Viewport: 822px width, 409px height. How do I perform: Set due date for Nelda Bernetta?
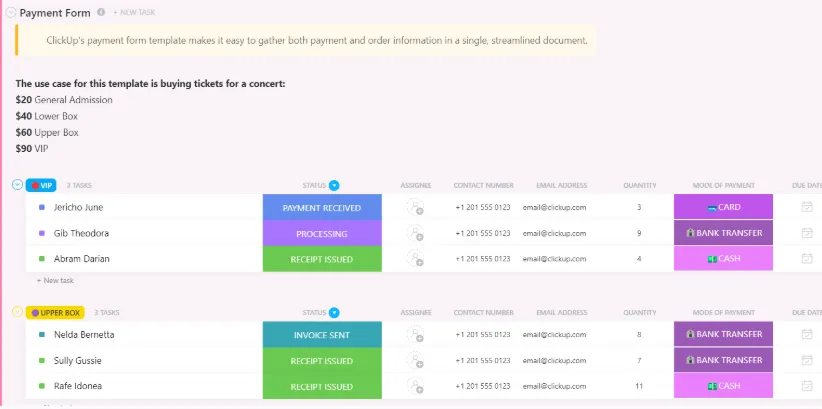tap(807, 335)
